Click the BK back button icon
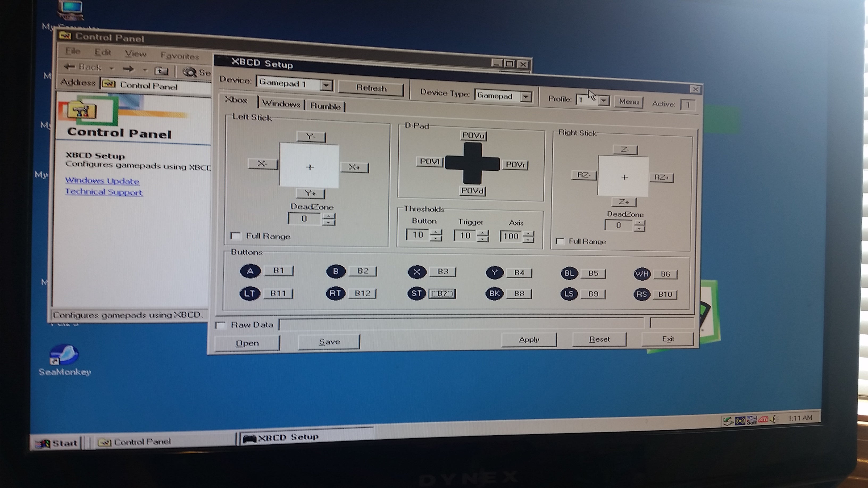Image resolution: width=868 pixels, height=488 pixels. tap(494, 294)
